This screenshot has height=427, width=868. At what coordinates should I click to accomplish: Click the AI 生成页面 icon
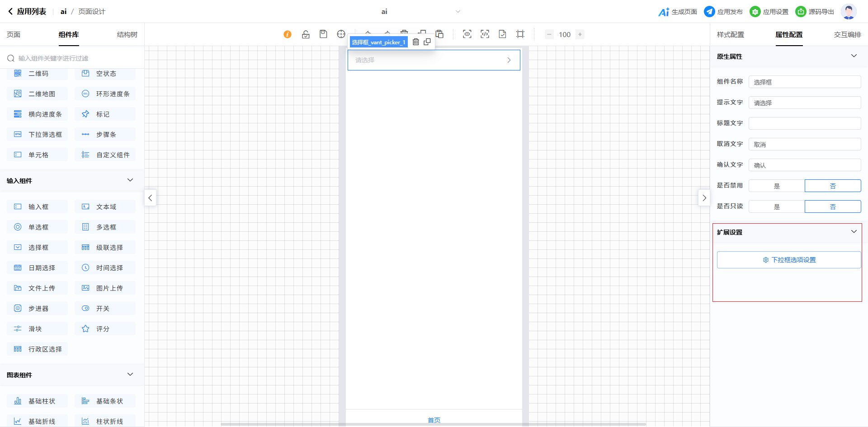tap(664, 12)
